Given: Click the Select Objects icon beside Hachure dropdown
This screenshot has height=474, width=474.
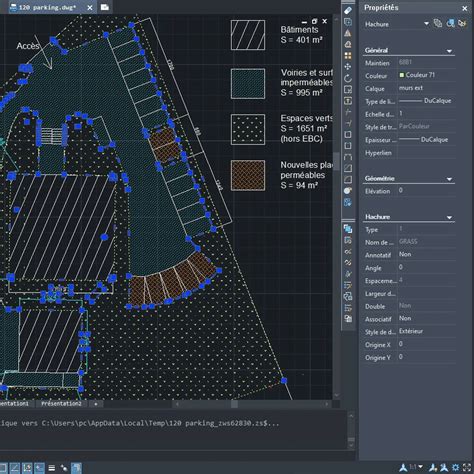Looking at the screenshot, I should point(450,23).
